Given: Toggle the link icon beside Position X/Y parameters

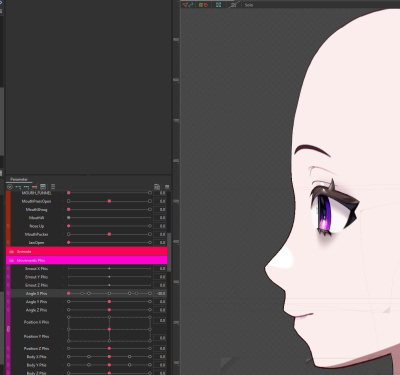Looking at the screenshot, I should (x=8, y=329).
